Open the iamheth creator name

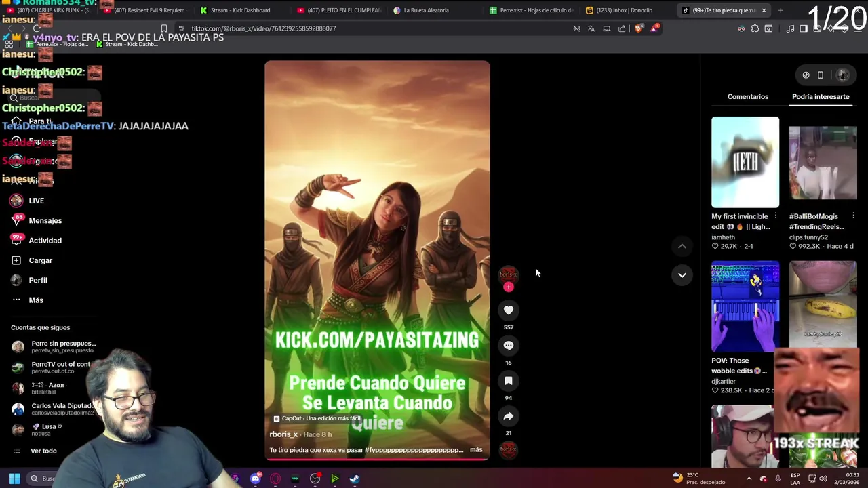[x=723, y=237]
